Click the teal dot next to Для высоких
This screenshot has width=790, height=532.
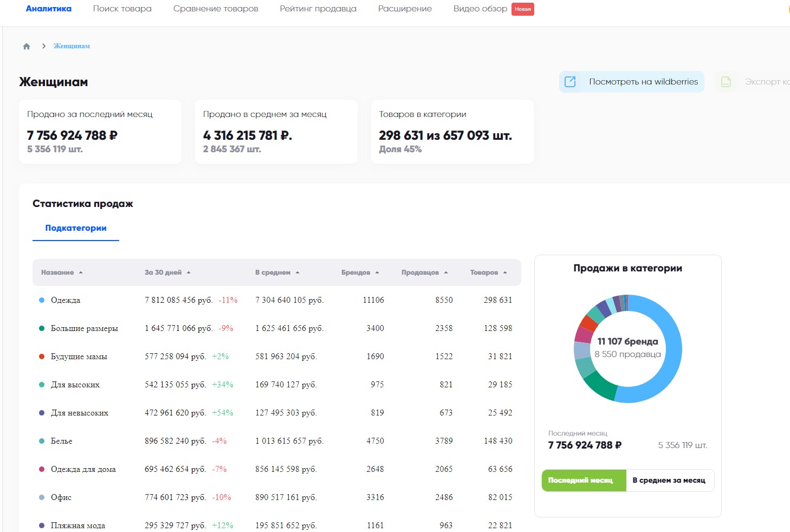click(42, 385)
